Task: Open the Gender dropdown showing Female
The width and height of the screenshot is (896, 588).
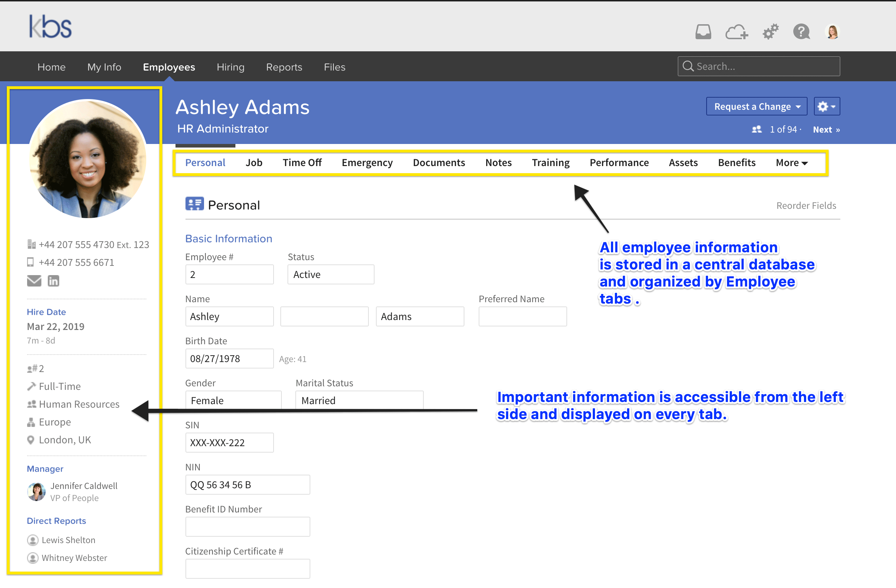Action: pyautogui.click(x=233, y=400)
